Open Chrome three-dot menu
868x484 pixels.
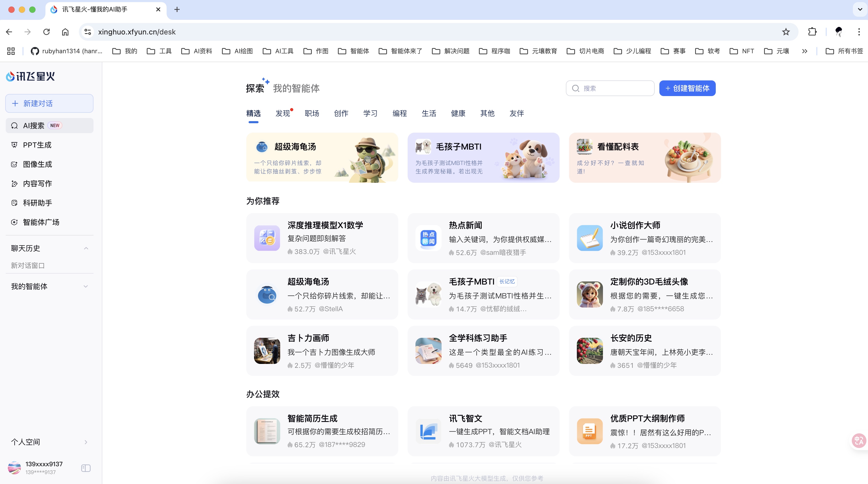859,32
